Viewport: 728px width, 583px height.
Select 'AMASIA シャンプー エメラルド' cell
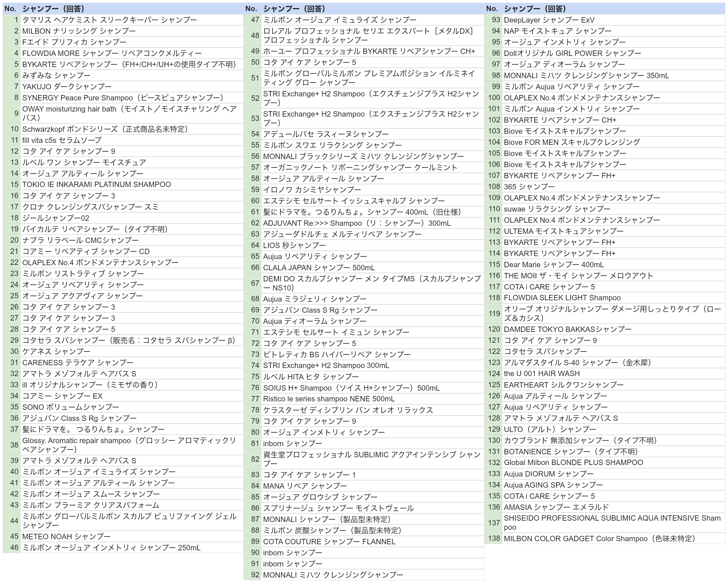pos(613,507)
